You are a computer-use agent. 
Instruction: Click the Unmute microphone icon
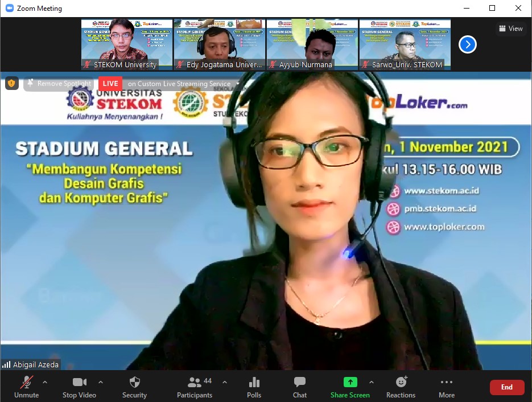(x=27, y=382)
